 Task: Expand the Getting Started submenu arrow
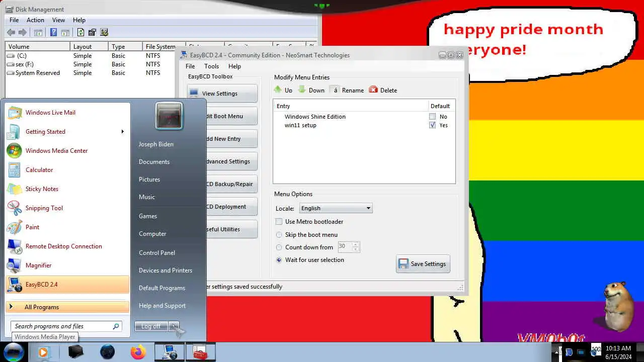[x=122, y=132]
